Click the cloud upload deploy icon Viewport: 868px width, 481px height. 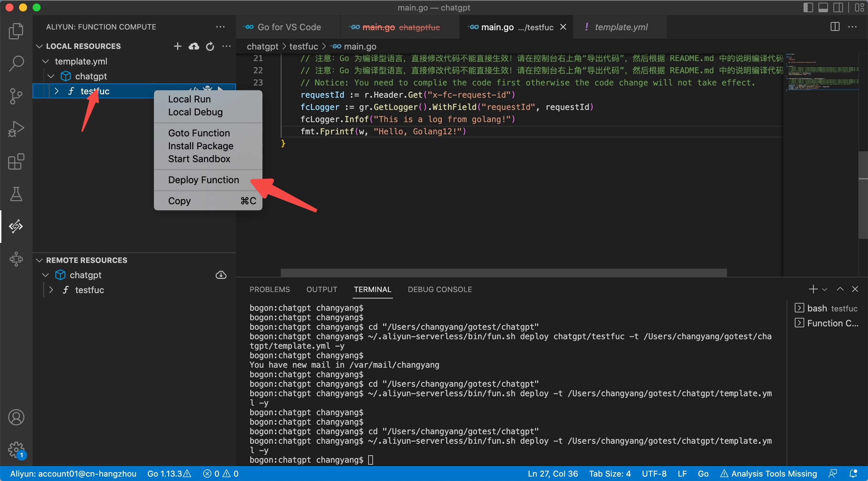[x=194, y=46]
